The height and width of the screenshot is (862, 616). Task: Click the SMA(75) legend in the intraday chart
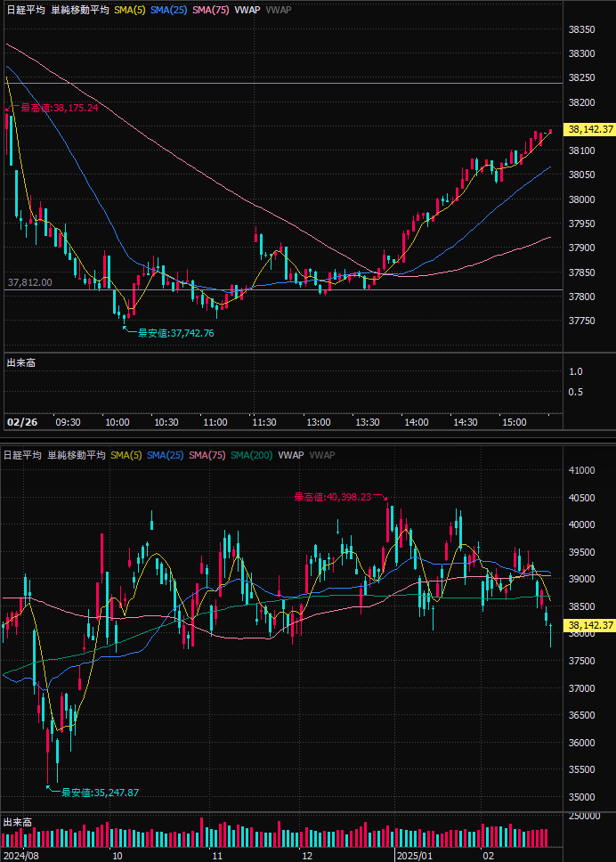210,10
